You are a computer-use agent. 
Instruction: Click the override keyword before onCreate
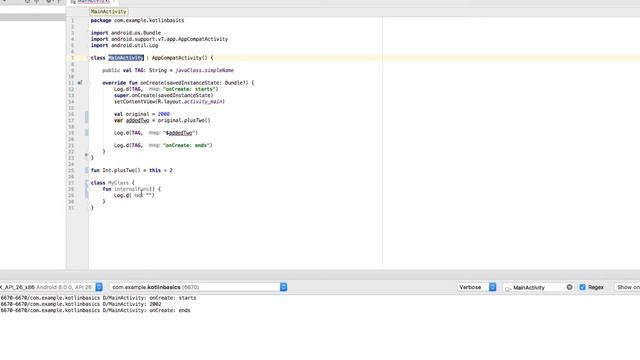[x=114, y=82]
